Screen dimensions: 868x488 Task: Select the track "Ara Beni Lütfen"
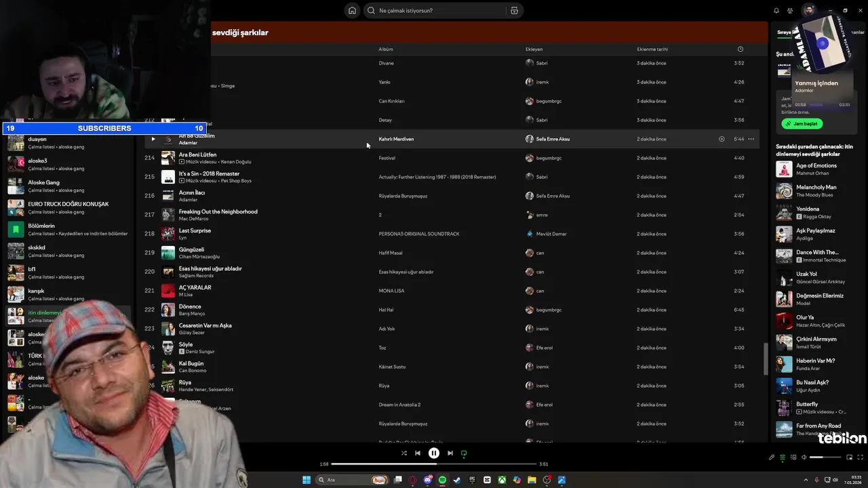(197, 155)
